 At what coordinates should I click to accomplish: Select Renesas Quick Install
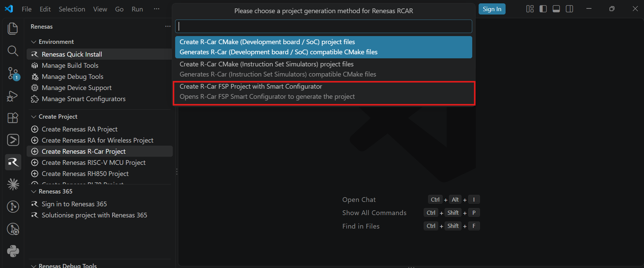[x=99, y=54]
